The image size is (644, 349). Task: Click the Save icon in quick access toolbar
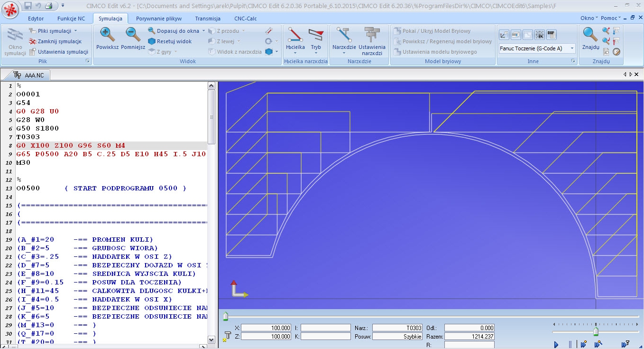pos(28,5)
